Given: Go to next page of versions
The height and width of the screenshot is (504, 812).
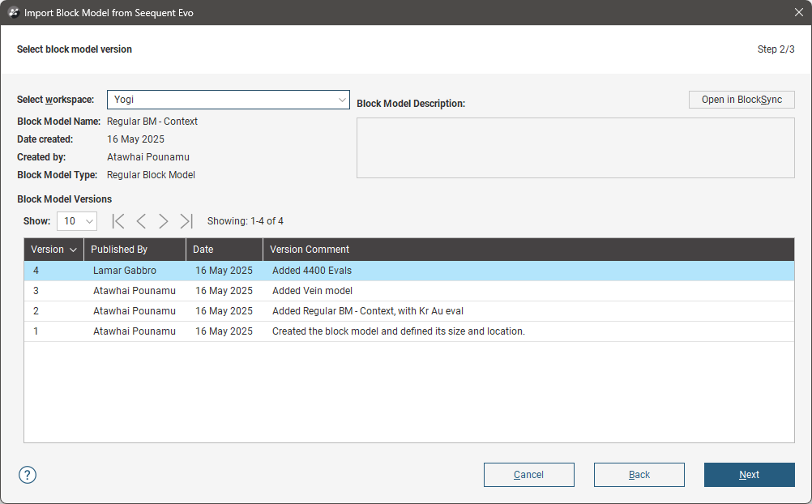Looking at the screenshot, I should point(164,221).
